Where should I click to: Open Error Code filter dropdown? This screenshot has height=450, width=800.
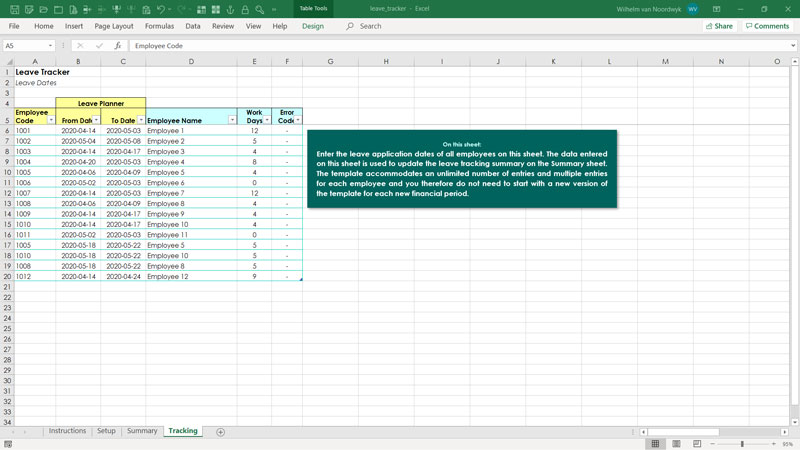coord(298,120)
